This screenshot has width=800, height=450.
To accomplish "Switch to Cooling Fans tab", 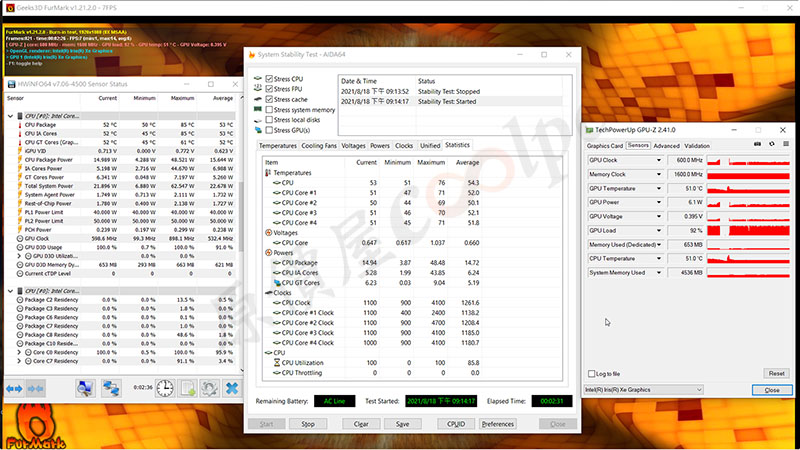I will coord(319,146).
